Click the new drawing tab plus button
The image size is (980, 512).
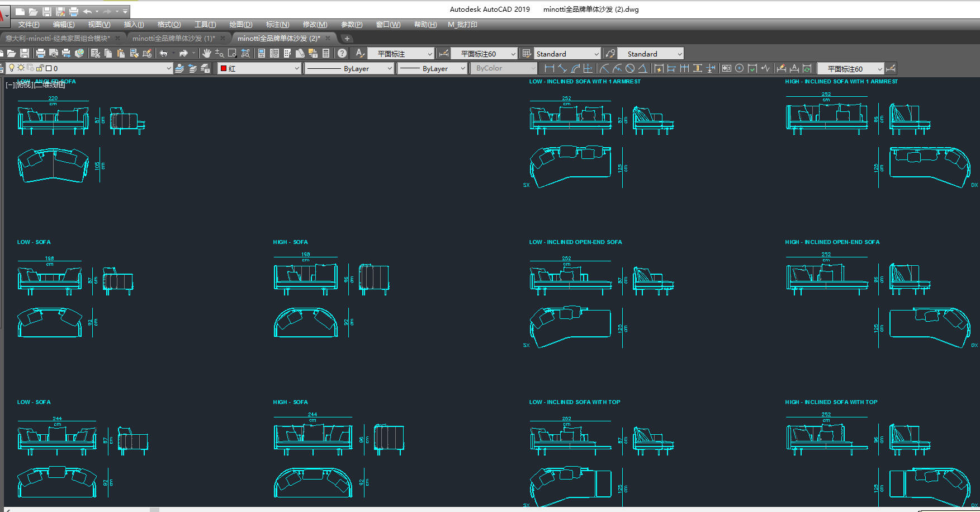347,39
